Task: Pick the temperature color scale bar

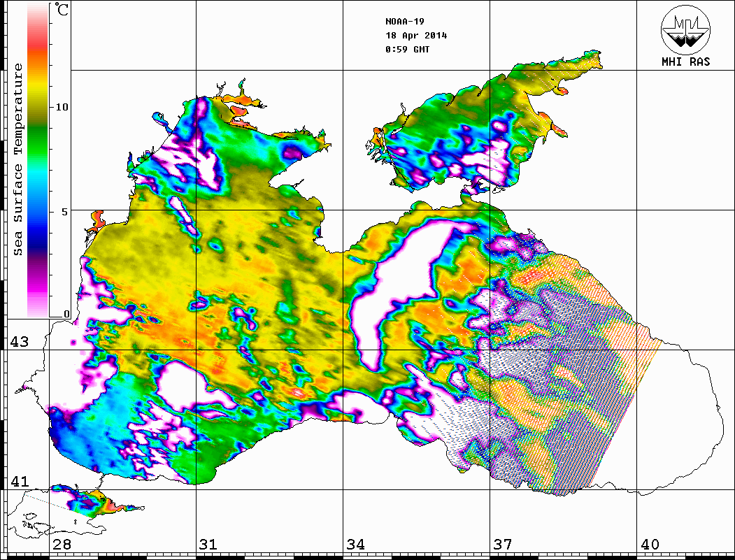Action: (x=38, y=160)
